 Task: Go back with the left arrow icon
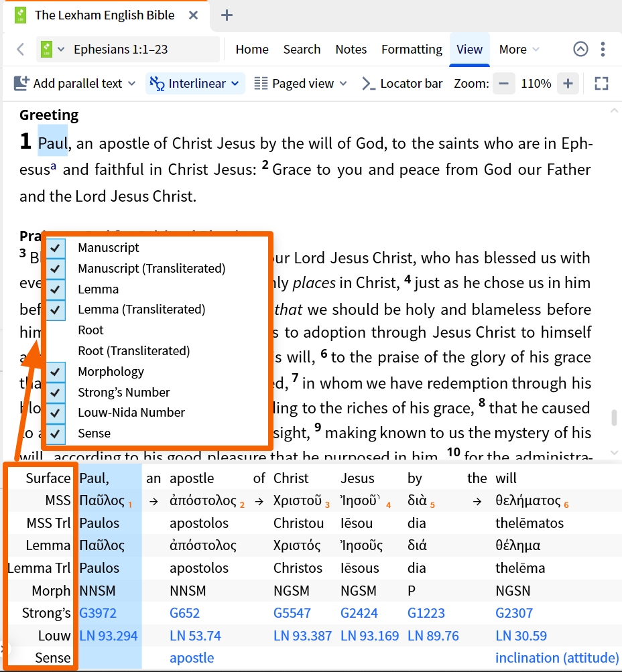pyautogui.click(x=20, y=49)
